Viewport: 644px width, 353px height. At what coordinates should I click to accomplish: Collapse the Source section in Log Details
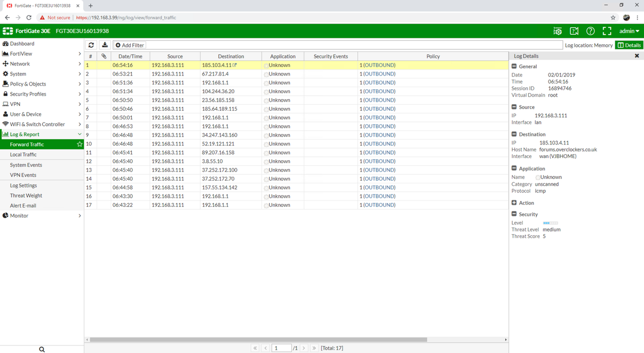coord(514,107)
